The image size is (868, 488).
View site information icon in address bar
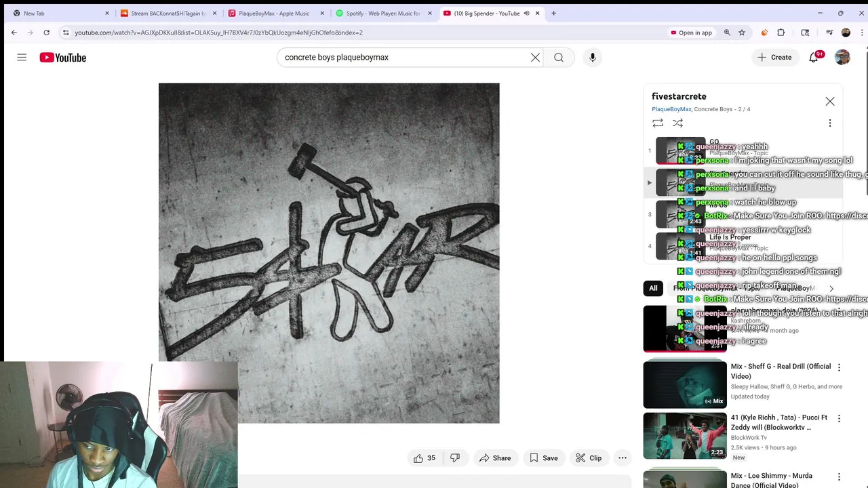(x=66, y=33)
